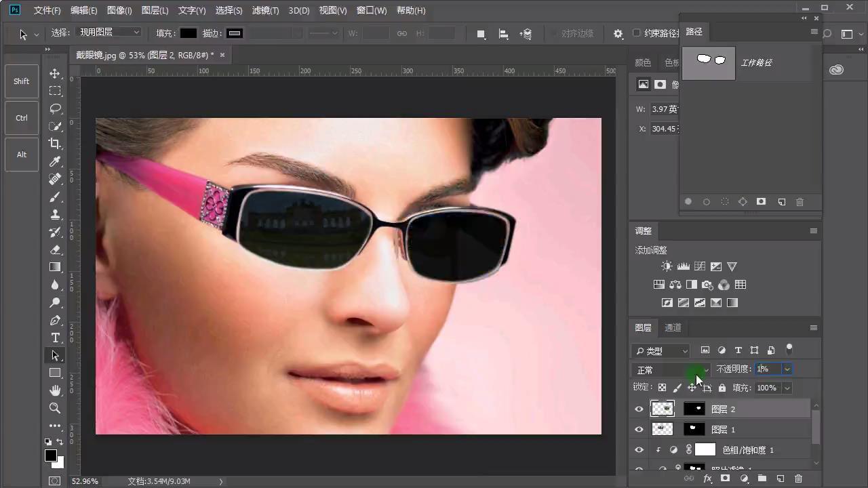Delete the layer with the trash icon
Viewport: 868px width, 488px height.
tap(798, 479)
